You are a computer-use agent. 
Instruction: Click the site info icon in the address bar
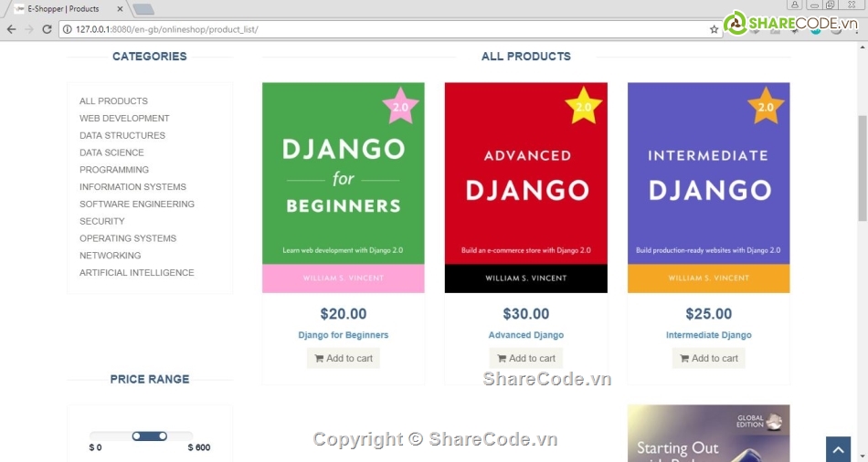67,29
